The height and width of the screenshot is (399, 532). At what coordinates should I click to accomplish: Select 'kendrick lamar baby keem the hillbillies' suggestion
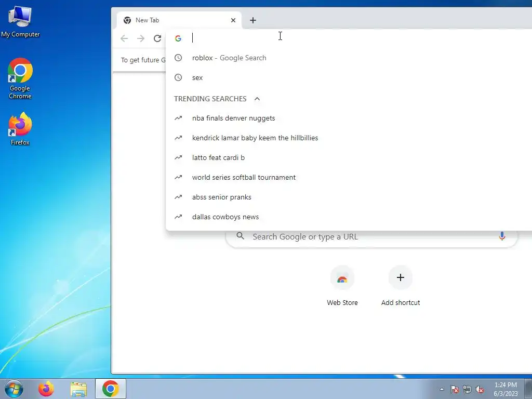point(349,138)
